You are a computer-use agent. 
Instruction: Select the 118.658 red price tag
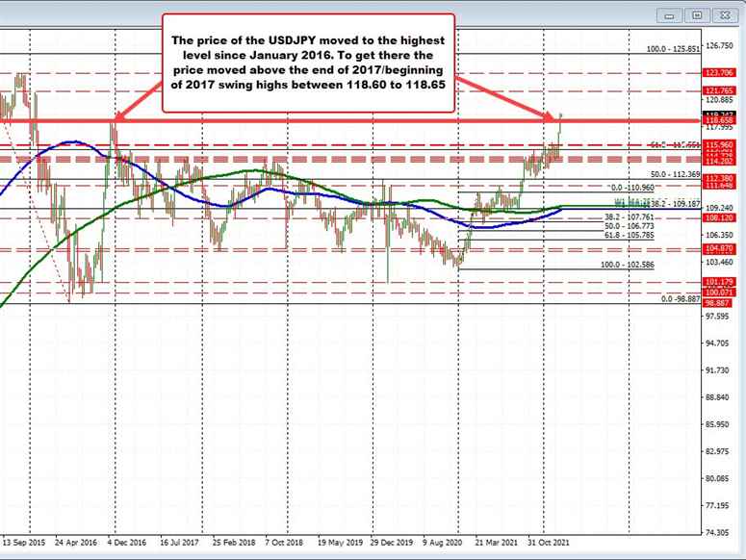(x=719, y=120)
